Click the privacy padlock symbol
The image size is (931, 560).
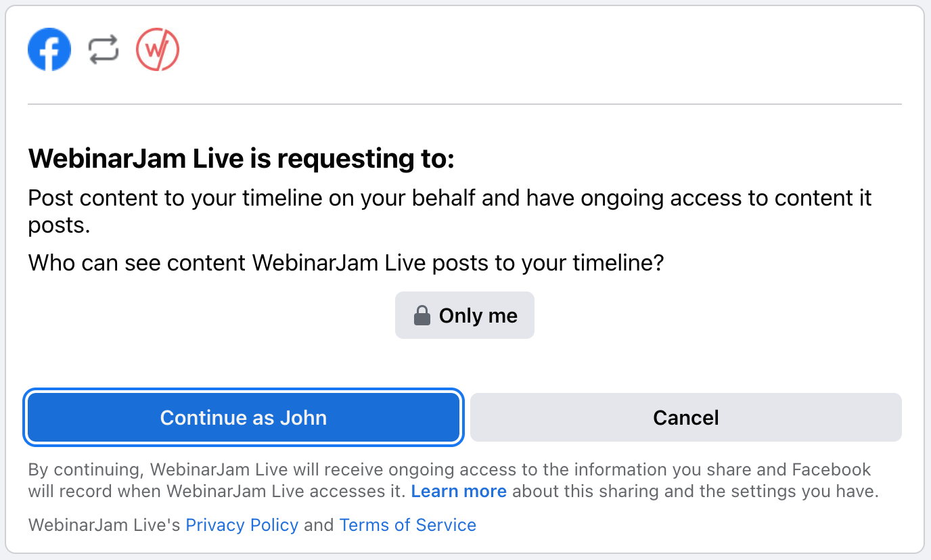click(423, 314)
